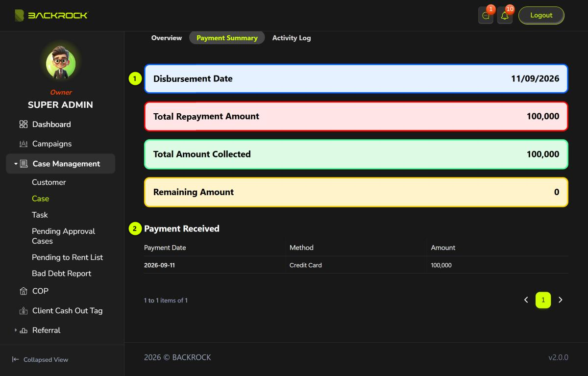Click the Super Admin avatar
Image resolution: width=588 pixels, height=376 pixels.
click(61, 63)
